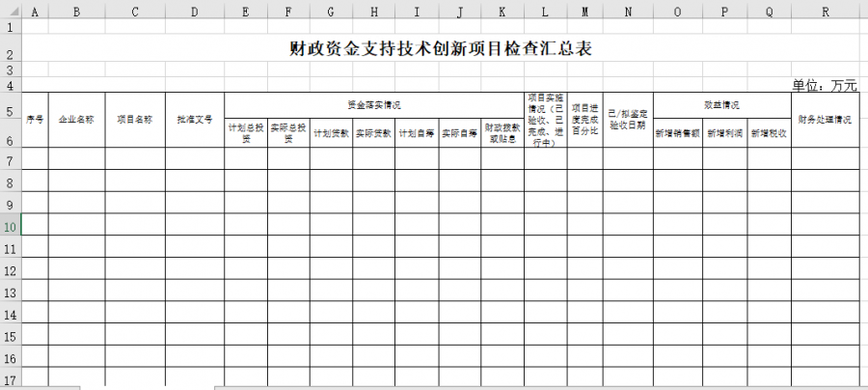Select the 新增销售额 cell
Image resolution: width=868 pixels, height=390 pixels.
pos(678,133)
